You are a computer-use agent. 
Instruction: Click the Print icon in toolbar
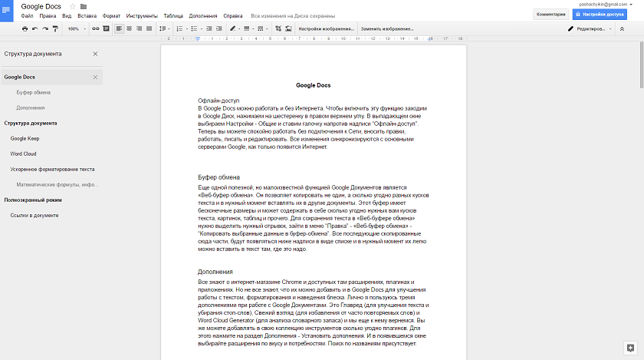tap(25, 29)
